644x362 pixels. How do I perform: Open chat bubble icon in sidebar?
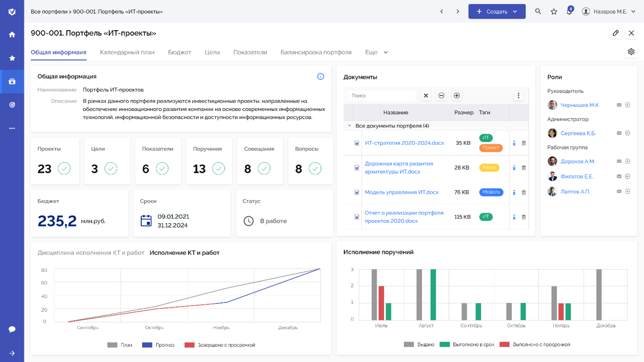pyautogui.click(x=12, y=330)
